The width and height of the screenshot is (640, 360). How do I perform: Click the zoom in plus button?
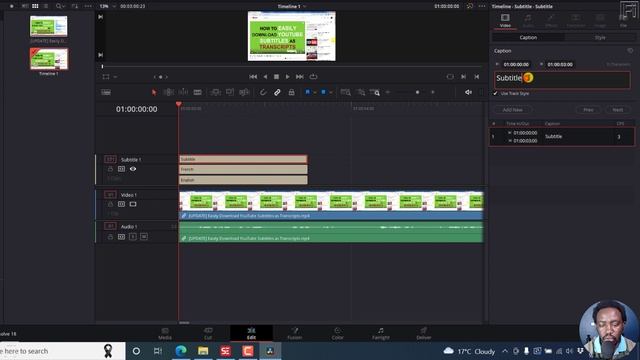coord(433,92)
